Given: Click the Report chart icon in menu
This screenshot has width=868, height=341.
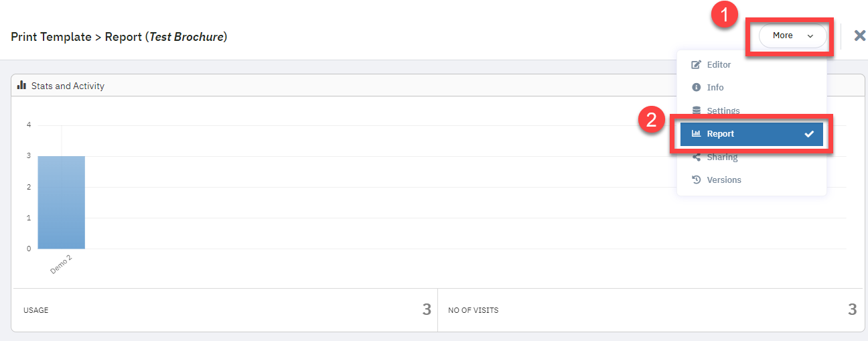Looking at the screenshot, I should click(x=696, y=134).
